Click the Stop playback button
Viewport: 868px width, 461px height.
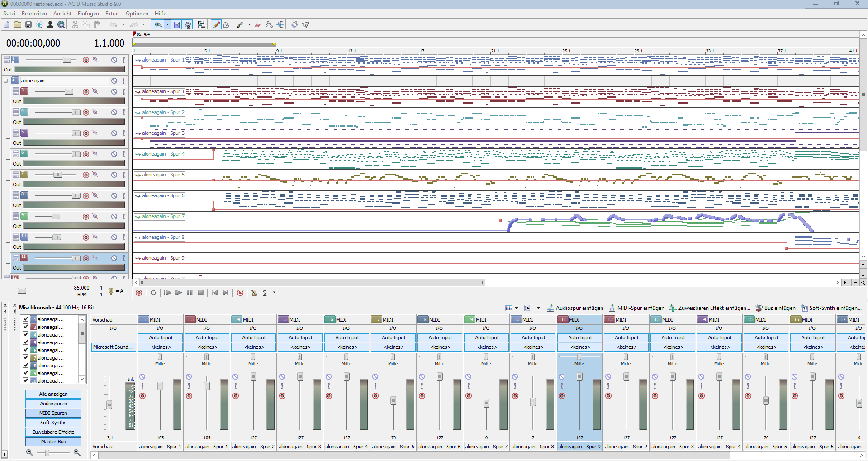(200, 293)
